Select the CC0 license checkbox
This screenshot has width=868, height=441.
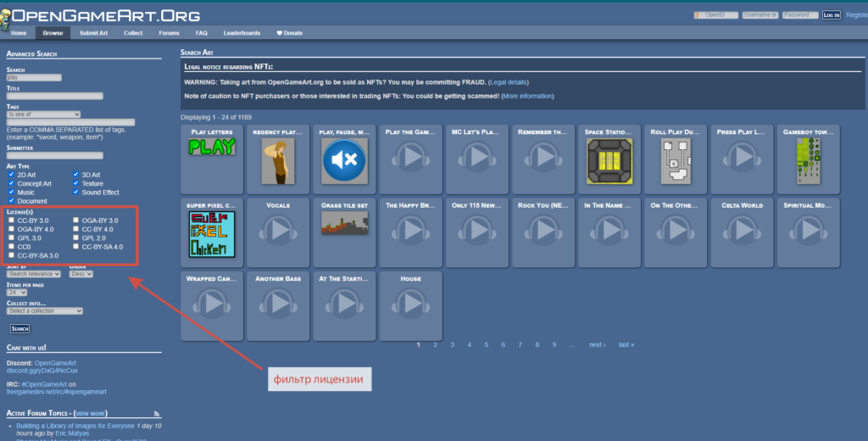pos(11,247)
